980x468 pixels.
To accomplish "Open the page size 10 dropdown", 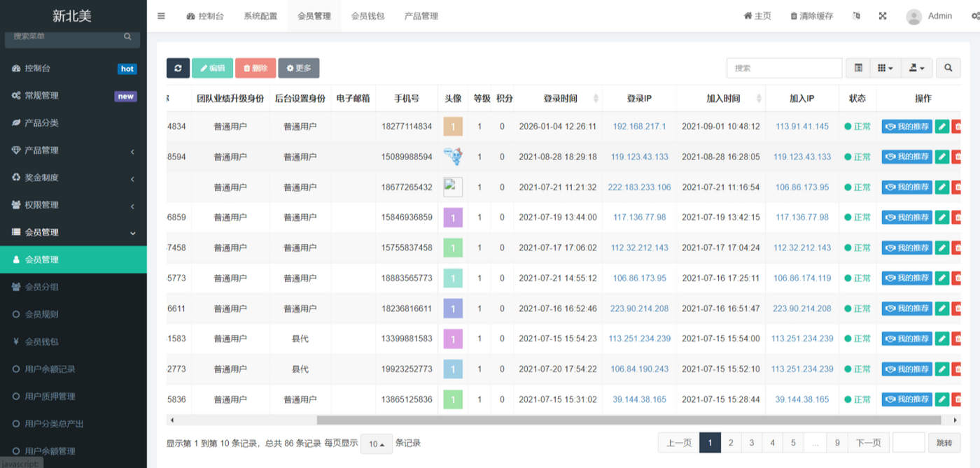I will (377, 444).
